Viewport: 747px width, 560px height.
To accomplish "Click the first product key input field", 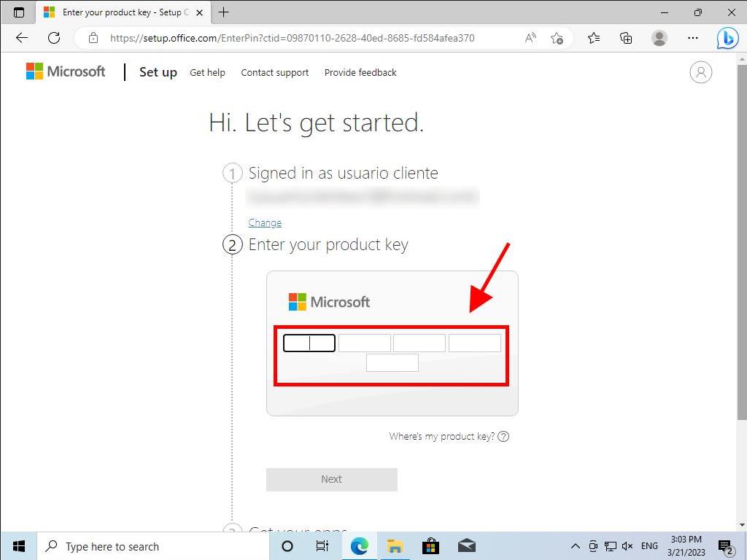I will point(309,343).
